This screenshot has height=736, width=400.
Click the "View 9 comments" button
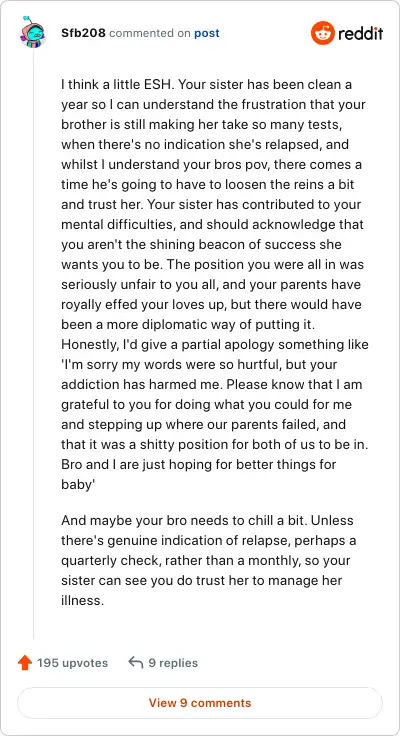pyautogui.click(x=200, y=703)
